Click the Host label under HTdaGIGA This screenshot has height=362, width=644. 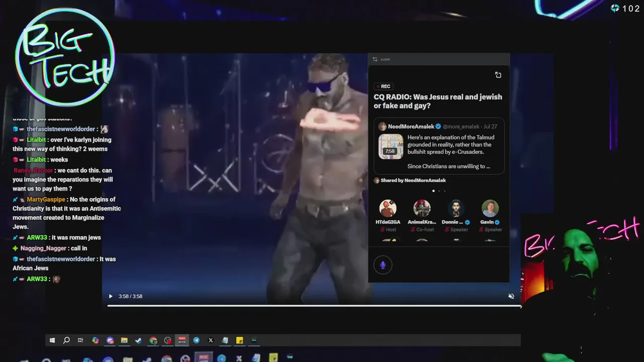[x=391, y=230]
